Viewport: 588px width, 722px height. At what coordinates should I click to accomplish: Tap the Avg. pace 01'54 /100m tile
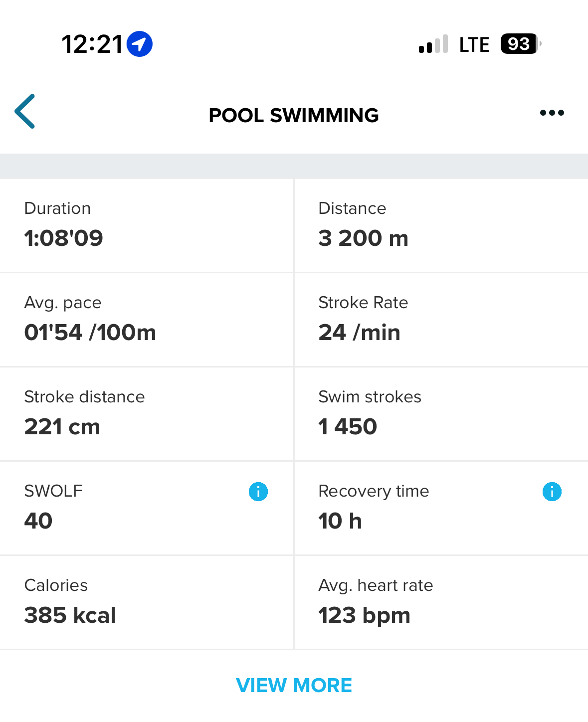pos(147,319)
